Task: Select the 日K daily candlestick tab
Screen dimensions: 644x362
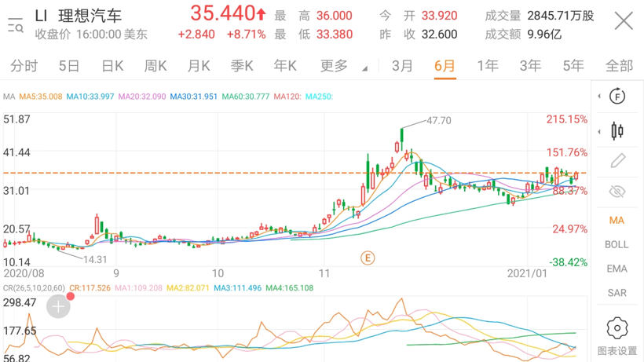Action: pos(112,66)
